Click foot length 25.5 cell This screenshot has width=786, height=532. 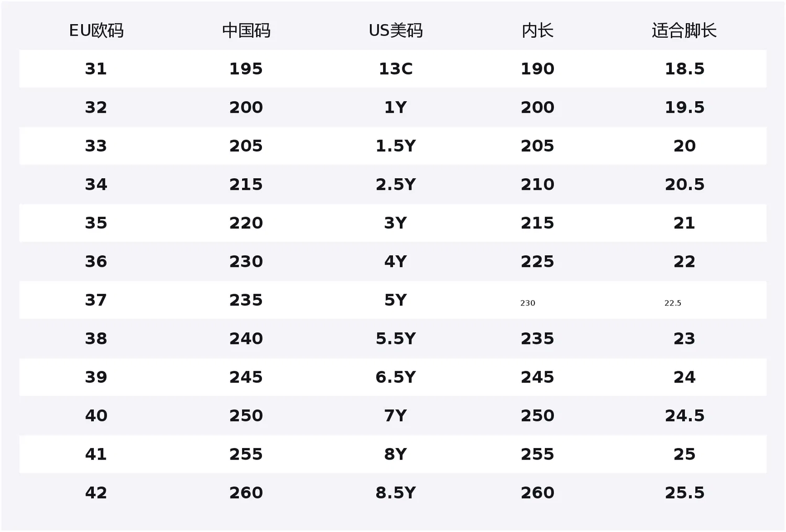point(684,493)
